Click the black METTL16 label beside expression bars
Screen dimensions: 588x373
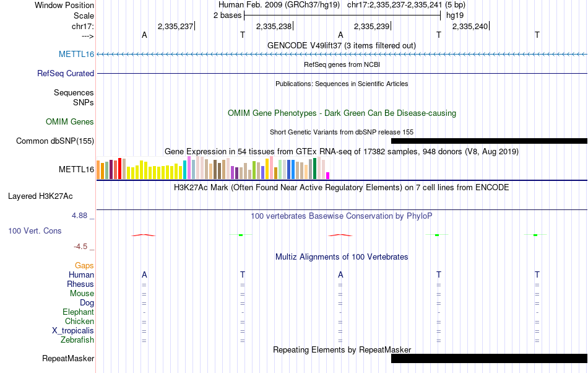point(76,170)
